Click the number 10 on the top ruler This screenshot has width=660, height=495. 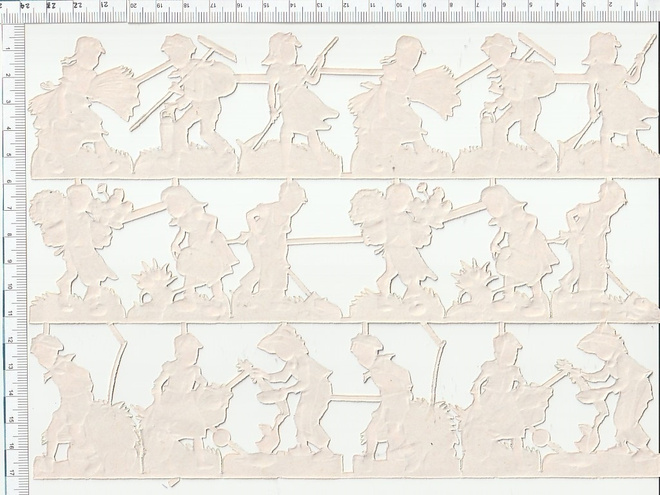(x=398, y=5)
